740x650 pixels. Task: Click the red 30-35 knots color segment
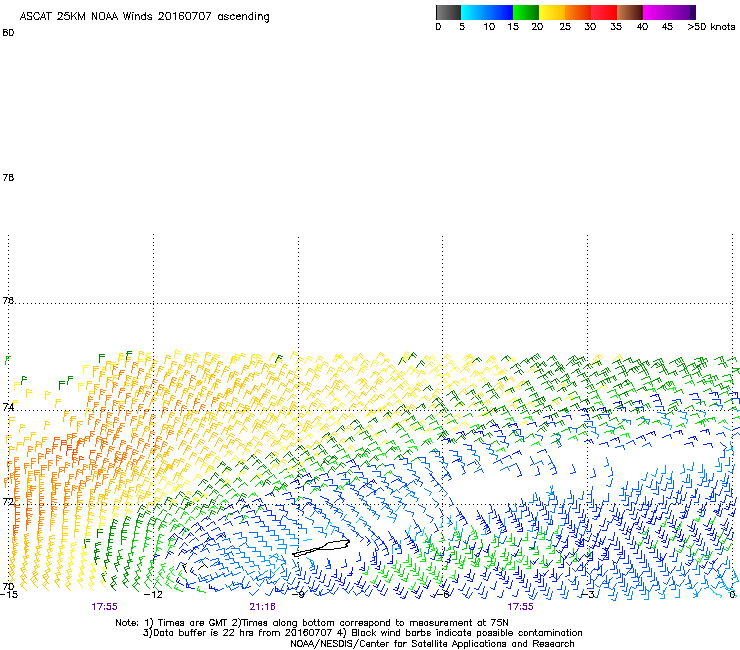604,12
